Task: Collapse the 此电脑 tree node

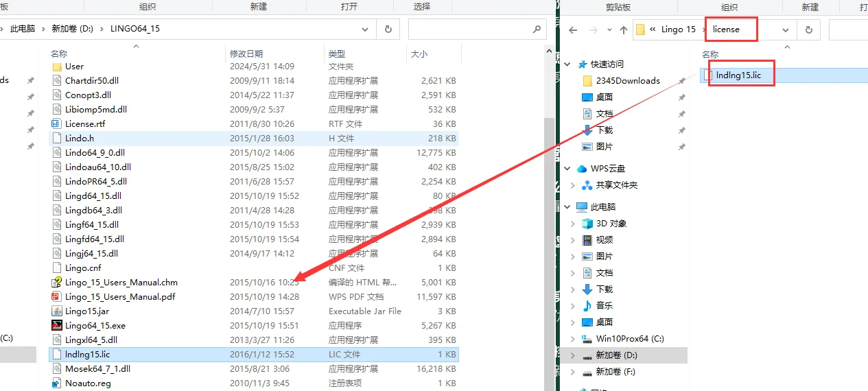Action: [567, 207]
